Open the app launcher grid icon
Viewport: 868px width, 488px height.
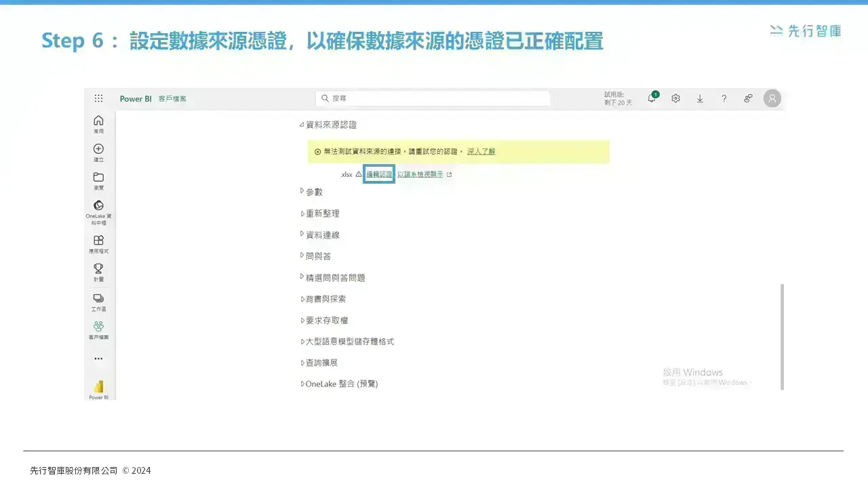tap(98, 98)
